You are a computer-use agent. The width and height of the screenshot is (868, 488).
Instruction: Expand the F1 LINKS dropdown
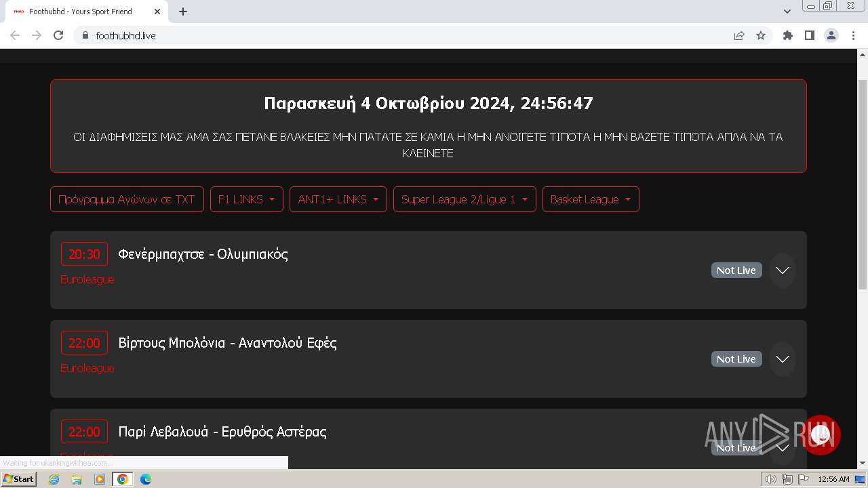(x=247, y=199)
